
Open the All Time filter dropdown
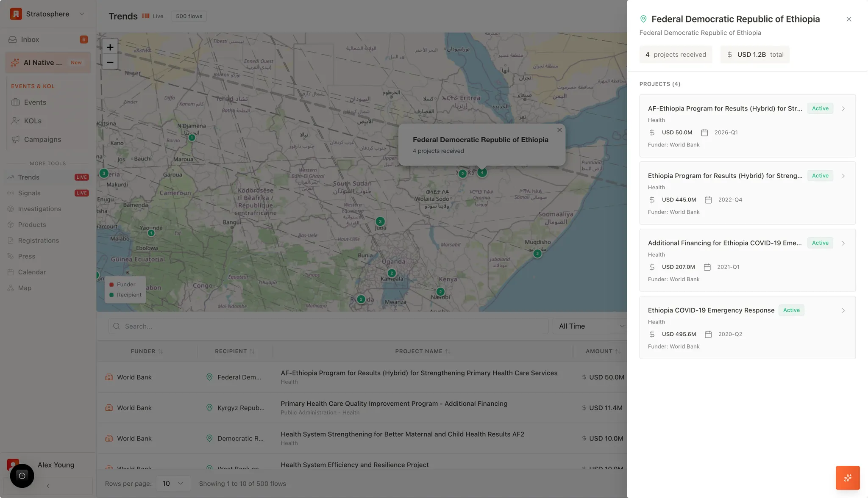tap(591, 326)
